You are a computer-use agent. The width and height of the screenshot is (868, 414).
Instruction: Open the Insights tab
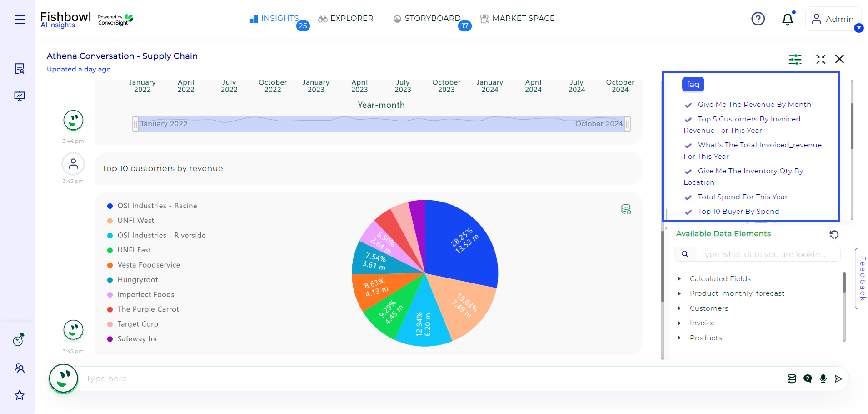click(x=274, y=19)
